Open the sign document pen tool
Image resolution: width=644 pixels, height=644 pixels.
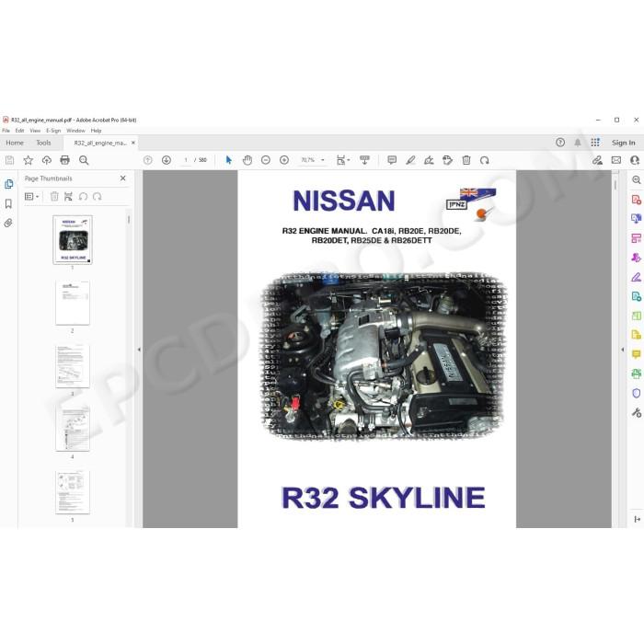(429, 160)
